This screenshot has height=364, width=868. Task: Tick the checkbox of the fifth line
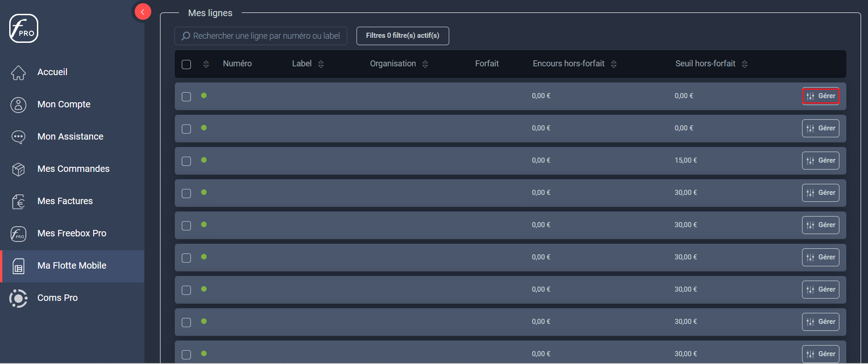[186, 226]
